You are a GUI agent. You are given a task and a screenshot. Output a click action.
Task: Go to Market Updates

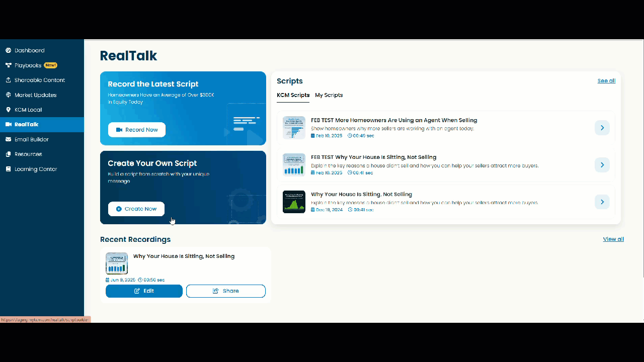42,95
